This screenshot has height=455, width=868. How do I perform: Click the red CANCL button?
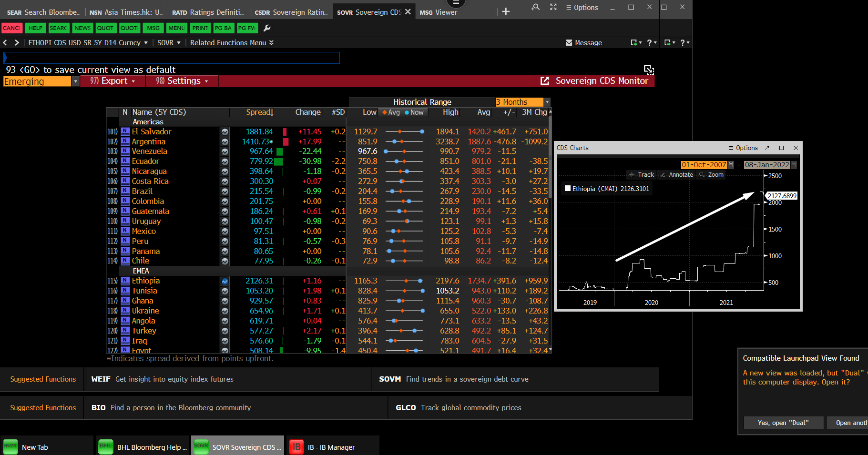pos(12,28)
